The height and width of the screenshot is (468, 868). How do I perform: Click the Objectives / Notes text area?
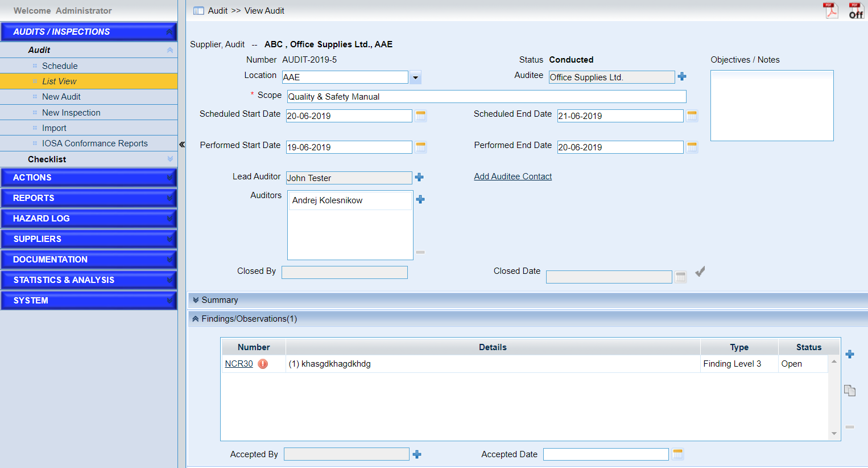(772, 105)
